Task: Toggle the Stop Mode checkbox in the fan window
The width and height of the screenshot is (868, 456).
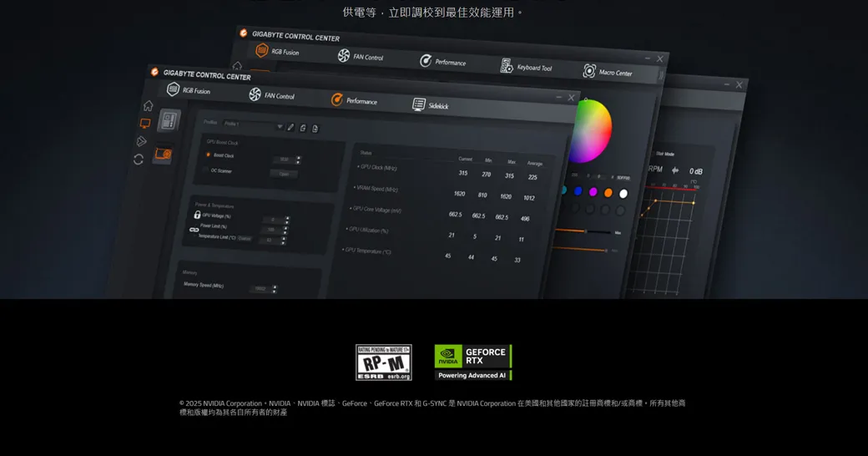Action: (652, 154)
